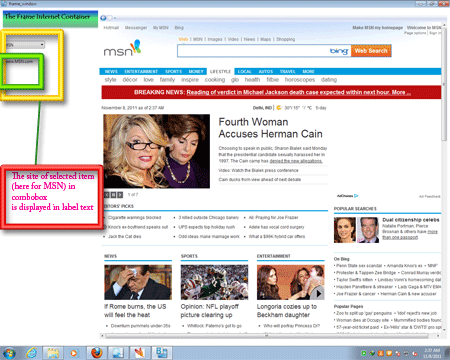Open the AUTOS navigation tab
450x360 pixels.
266,72
